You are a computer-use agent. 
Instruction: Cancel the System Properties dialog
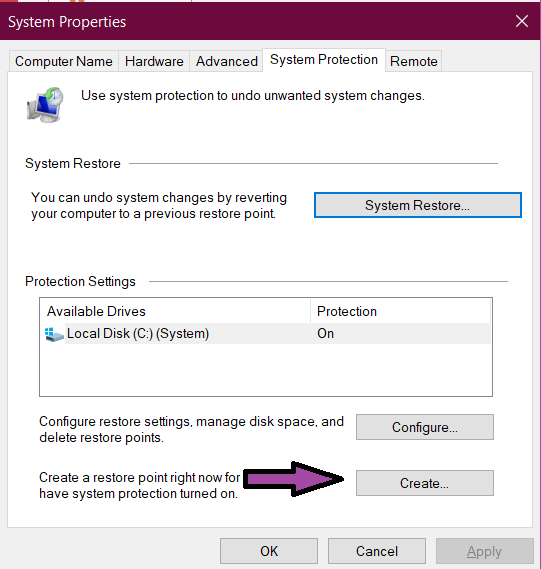377,551
